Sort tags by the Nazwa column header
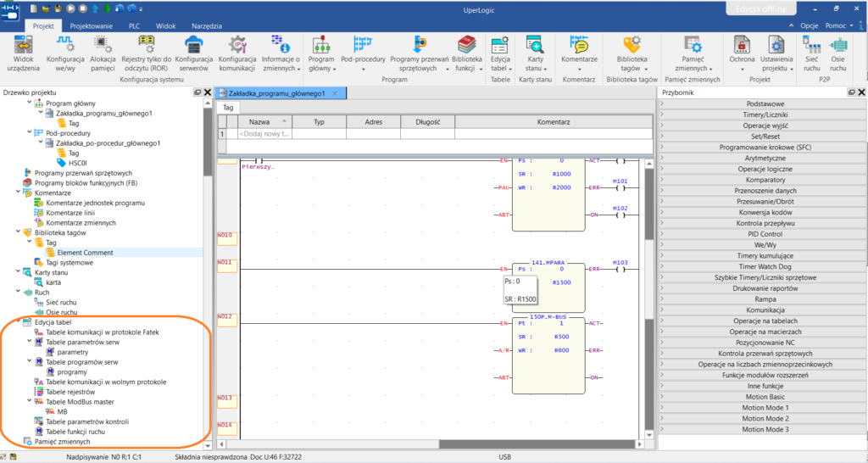The image size is (868, 463). tap(264, 122)
